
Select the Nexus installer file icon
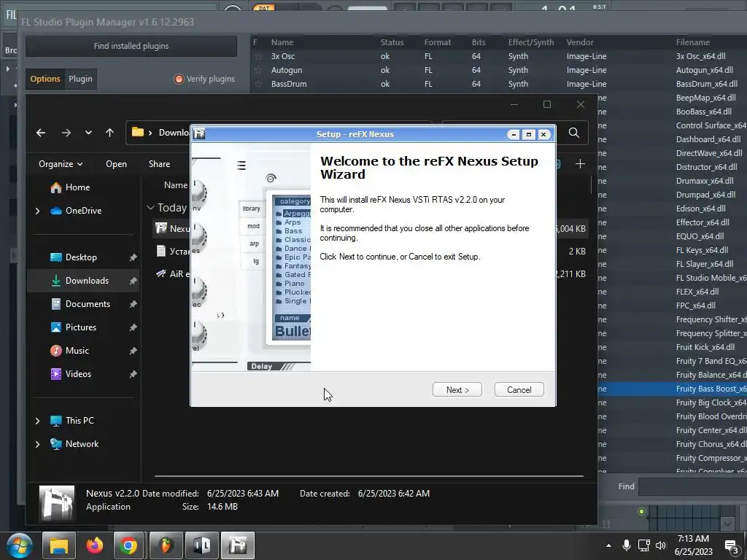pyautogui.click(x=161, y=228)
